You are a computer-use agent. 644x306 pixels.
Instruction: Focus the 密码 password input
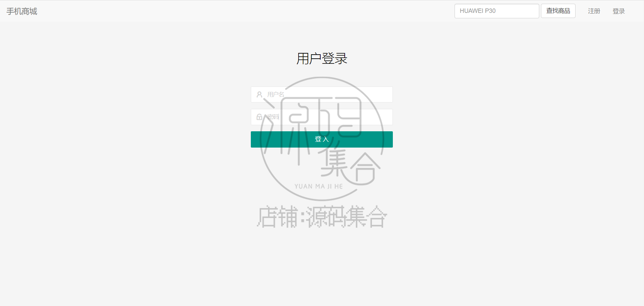[x=322, y=117]
